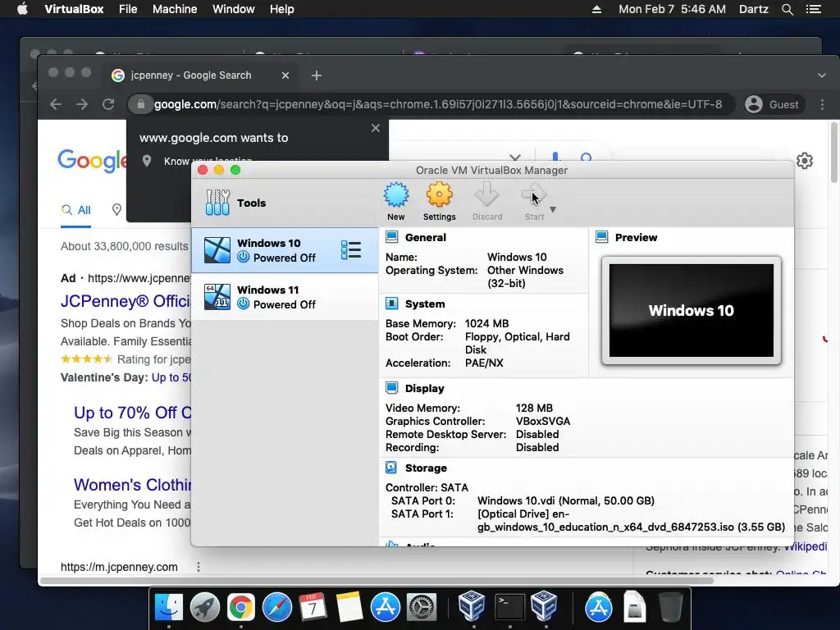
Task: Click the Google logo
Action: tap(92, 161)
